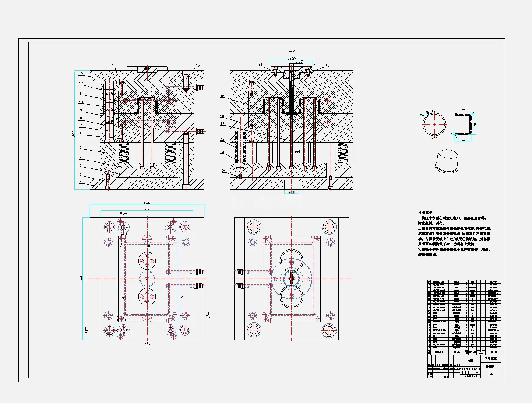Click part balloon number 7
This screenshot has width=532, height=403.
click(x=81, y=125)
